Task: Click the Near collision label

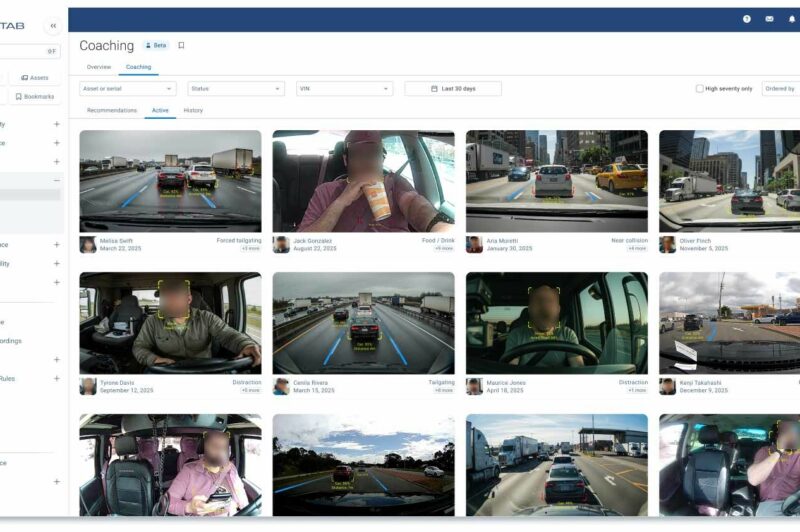Action: pyautogui.click(x=630, y=240)
